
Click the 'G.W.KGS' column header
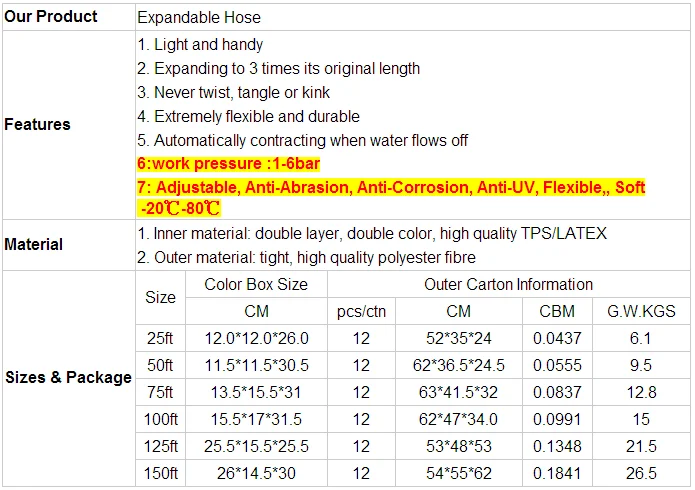[641, 312]
